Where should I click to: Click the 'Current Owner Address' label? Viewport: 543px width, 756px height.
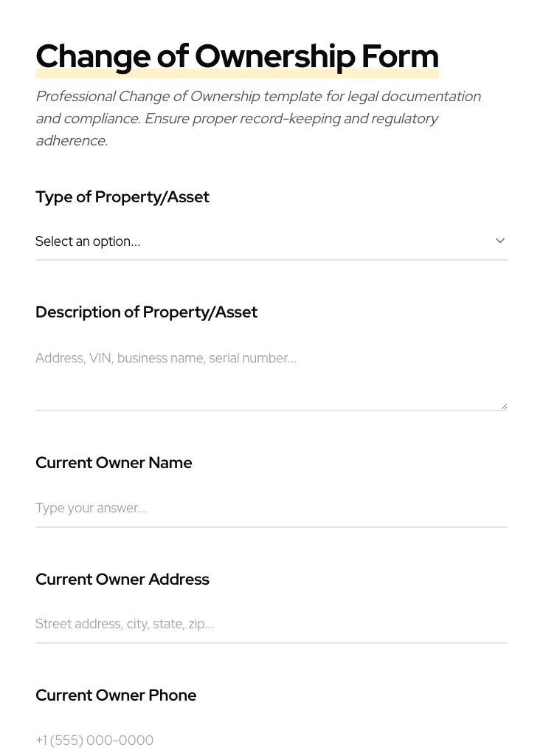point(122,580)
